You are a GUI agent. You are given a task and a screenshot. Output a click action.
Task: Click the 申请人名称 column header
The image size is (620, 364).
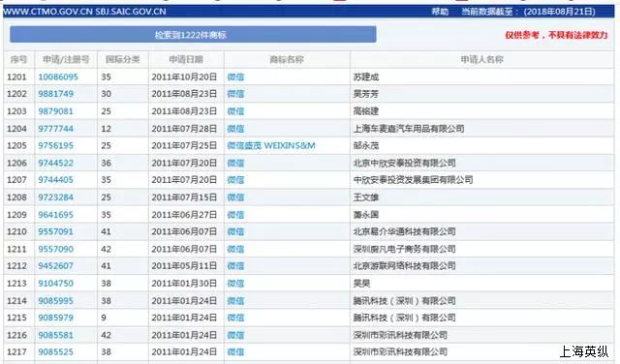pyautogui.click(x=482, y=60)
